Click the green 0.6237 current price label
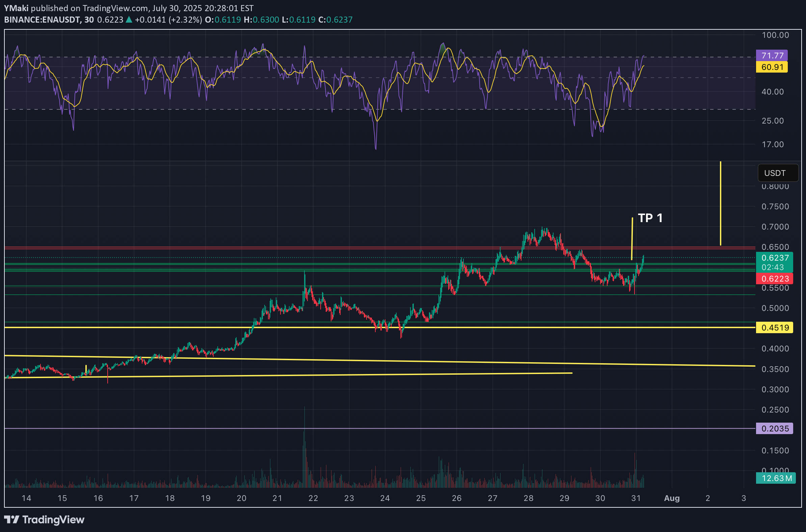 pyautogui.click(x=775, y=258)
